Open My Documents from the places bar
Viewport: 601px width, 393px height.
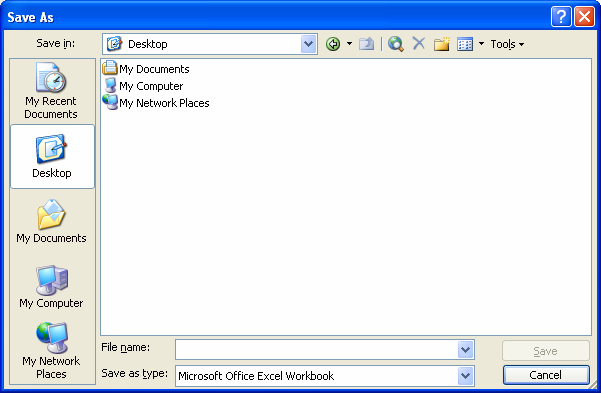click(51, 221)
